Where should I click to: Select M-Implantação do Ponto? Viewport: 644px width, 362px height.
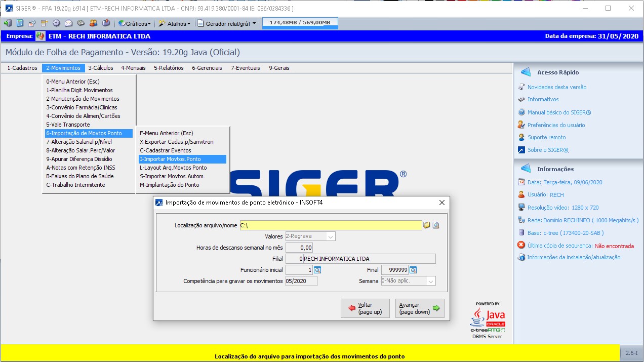click(x=182, y=185)
